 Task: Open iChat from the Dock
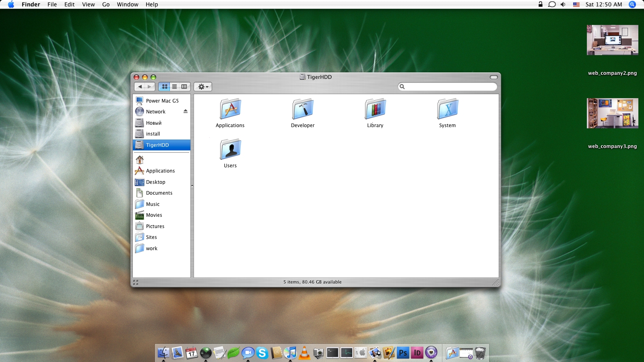coord(248,353)
